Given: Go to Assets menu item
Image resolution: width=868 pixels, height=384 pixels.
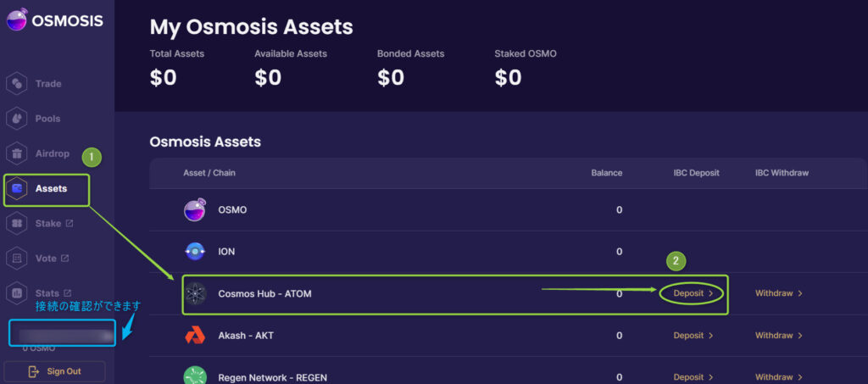Looking at the screenshot, I should [51, 189].
